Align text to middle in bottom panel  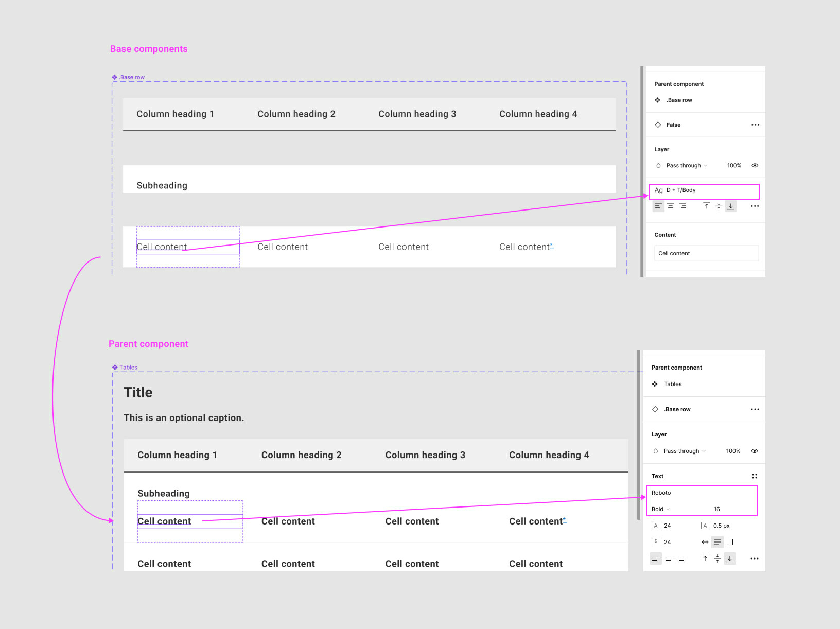pyautogui.click(x=717, y=558)
